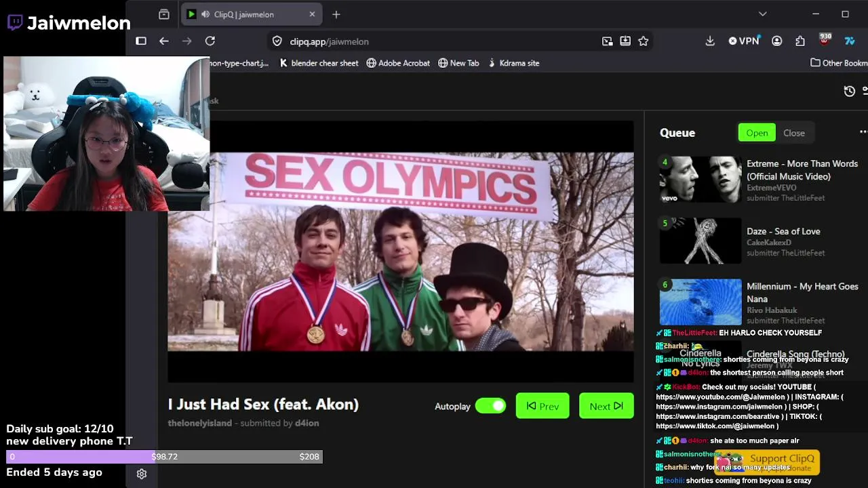Open the Queue three-dot options menu
The width and height of the screenshot is (868, 488).
(x=863, y=132)
